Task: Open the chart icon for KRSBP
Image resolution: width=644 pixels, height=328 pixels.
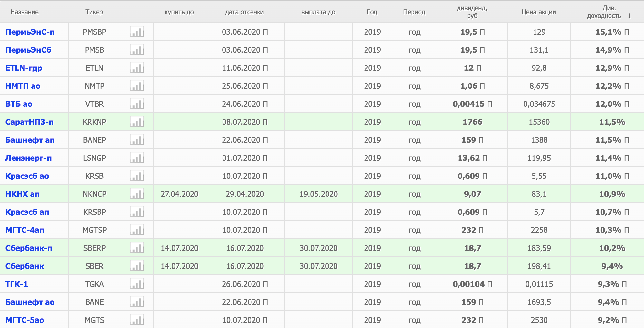Action: pyautogui.click(x=137, y=212)
